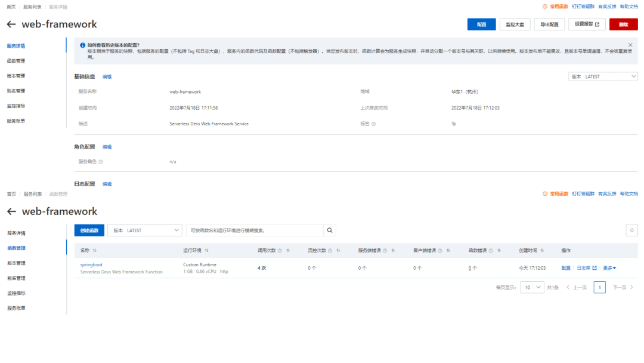This screenshot has height=363, width=644.
Task: Click the search magnifier icon beside the function search box
Action: pyautogui.click(x=329, y=230)
